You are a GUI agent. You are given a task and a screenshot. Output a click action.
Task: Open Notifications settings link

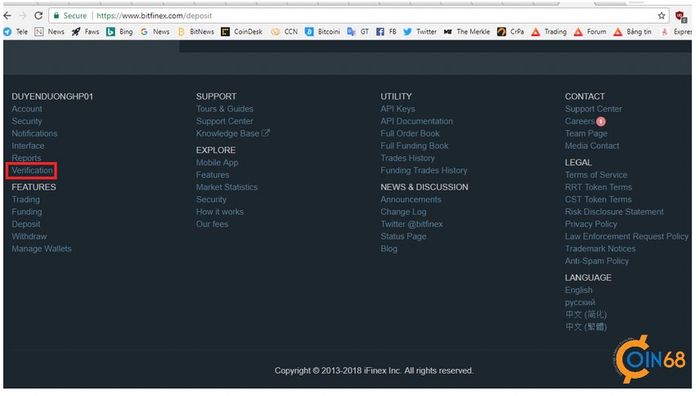point(34,133)
